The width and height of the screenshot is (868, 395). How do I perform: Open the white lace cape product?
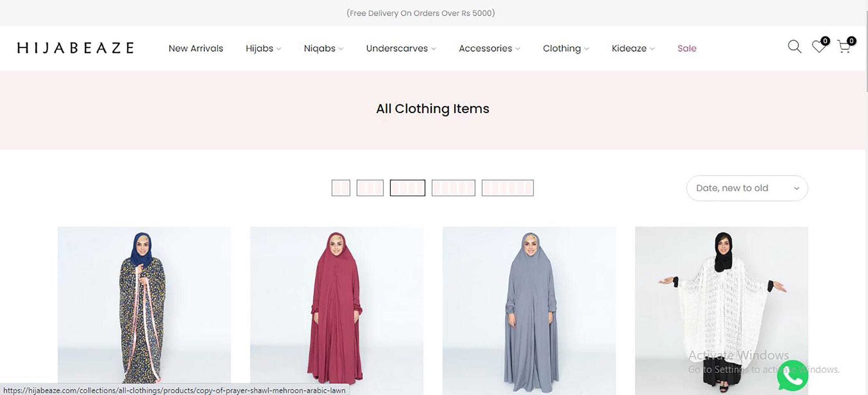(721, 308)
